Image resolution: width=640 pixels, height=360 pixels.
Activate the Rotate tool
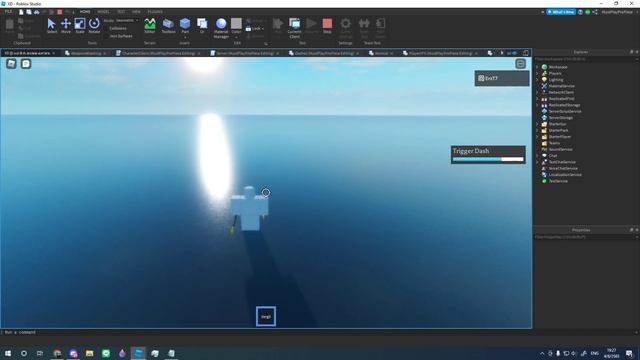tap(94, 25)
